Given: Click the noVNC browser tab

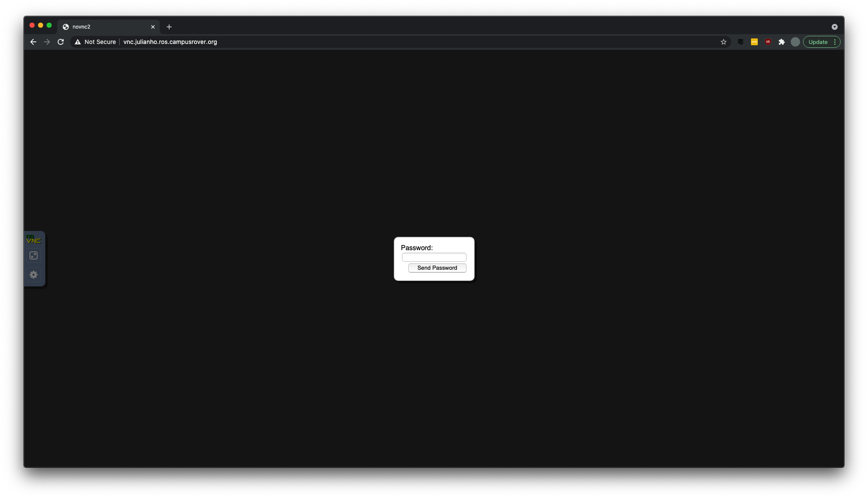Looking at the screenshot, I should pyautogui.click(x=107, y=26).
